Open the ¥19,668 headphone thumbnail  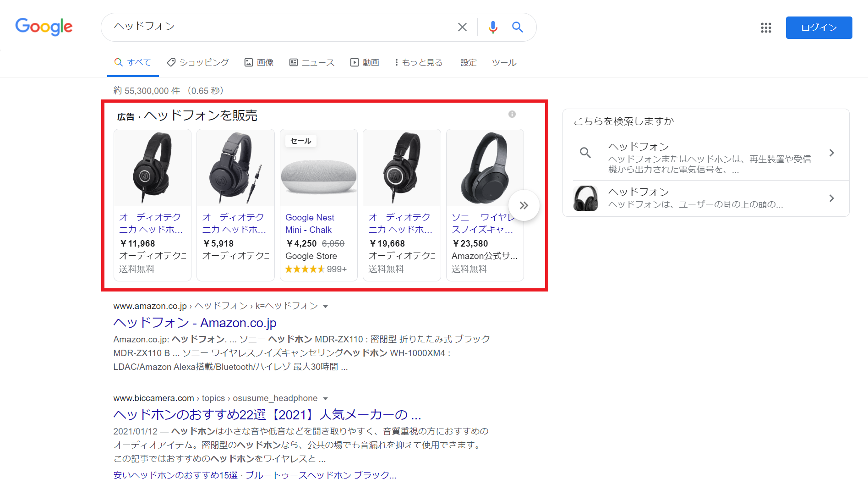402,168
